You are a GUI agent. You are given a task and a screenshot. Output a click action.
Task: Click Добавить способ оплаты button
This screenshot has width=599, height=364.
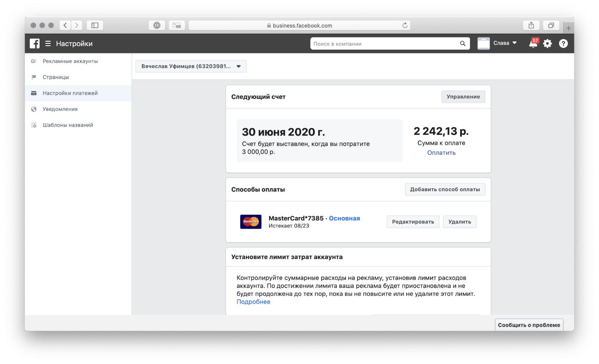[x=445, y=189]
